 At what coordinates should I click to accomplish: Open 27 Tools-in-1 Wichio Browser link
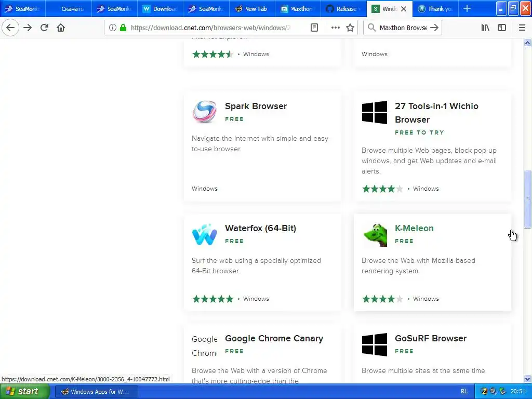coord(436,113)
